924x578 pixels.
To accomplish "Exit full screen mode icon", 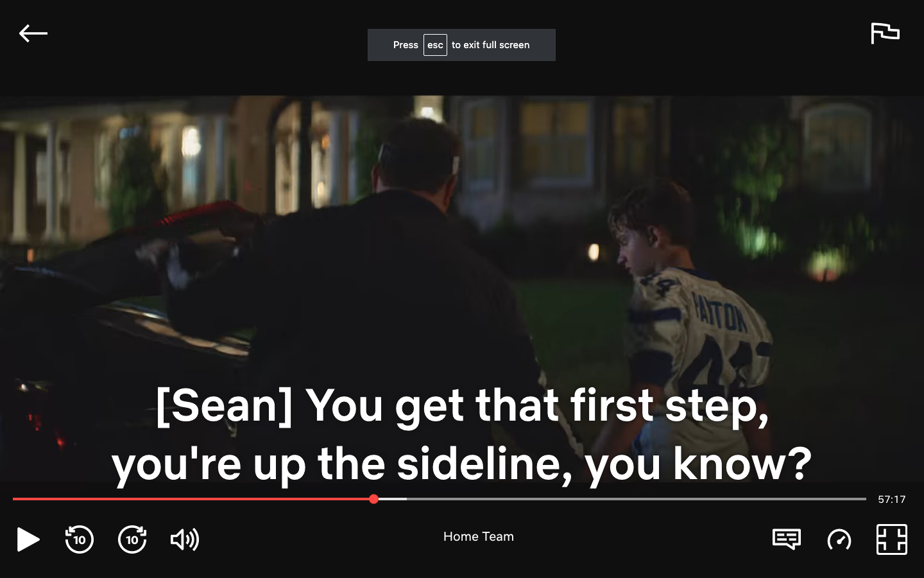I will [x=892, y=539].
